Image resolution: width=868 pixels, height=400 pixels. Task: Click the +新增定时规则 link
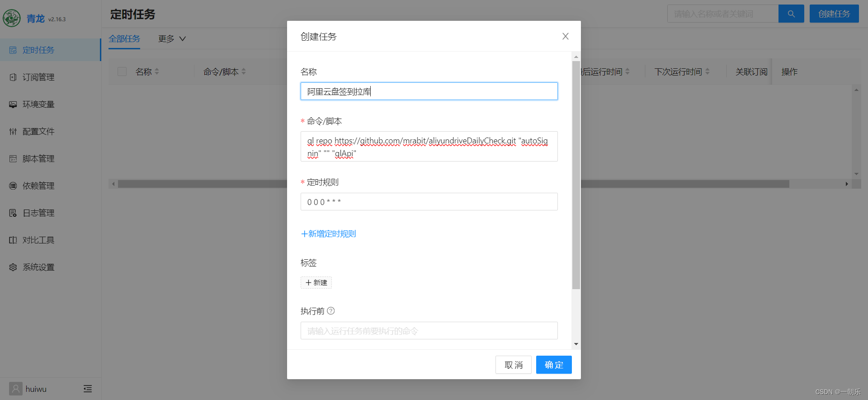(329, 234)
